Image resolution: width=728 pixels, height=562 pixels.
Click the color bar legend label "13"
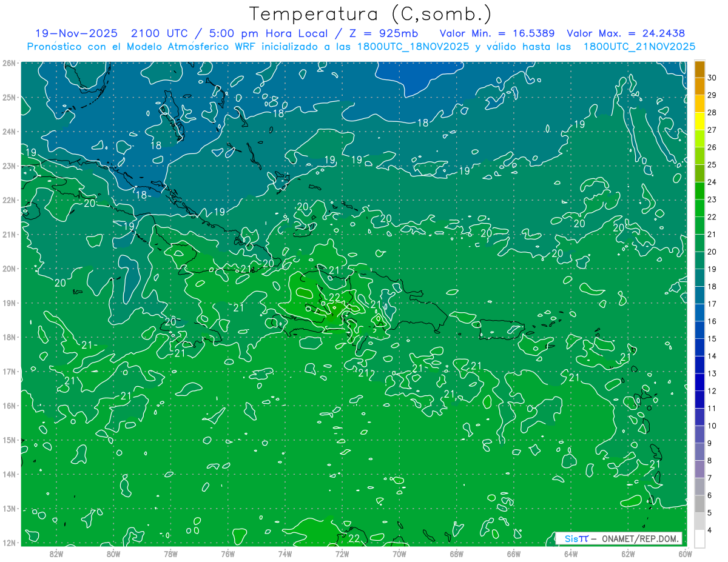[712, 373]
